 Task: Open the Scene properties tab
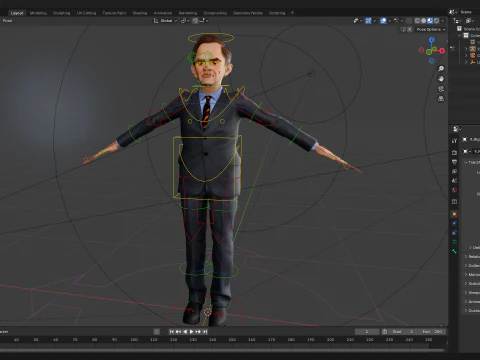[454, 181]
